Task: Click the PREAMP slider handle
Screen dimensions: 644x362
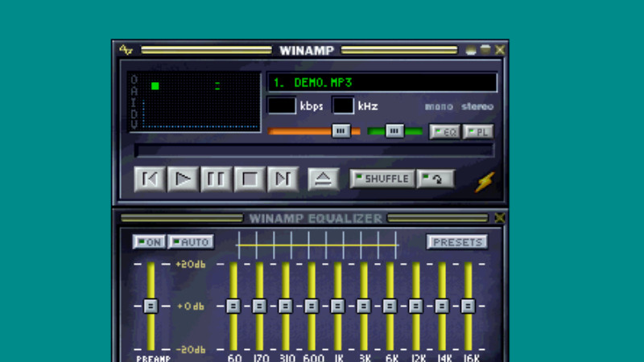Action: click(151, 306)
